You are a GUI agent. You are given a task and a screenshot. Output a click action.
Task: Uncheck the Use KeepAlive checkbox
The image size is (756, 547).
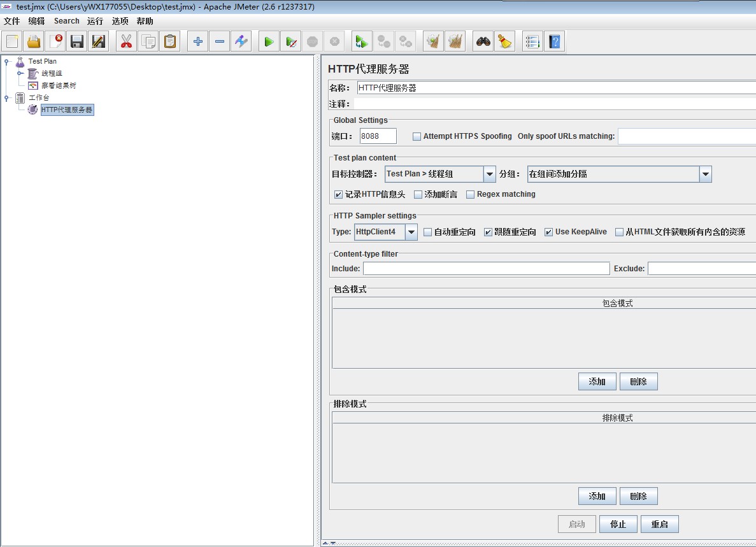pyautogui.click(x=548, y=232)
